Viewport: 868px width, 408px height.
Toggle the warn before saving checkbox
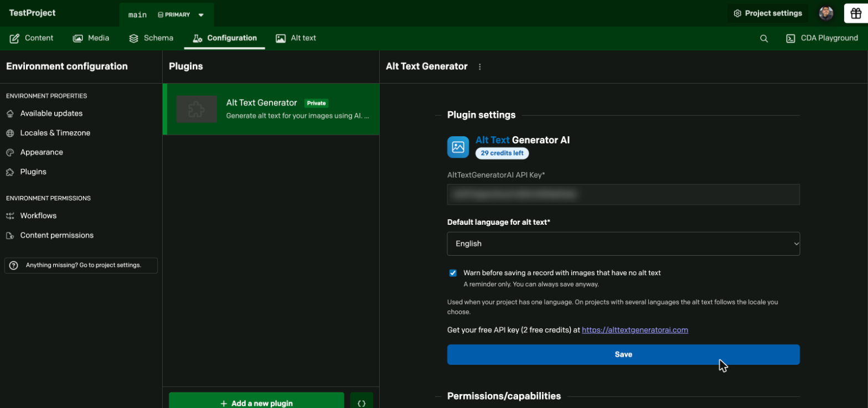point(453,273)
